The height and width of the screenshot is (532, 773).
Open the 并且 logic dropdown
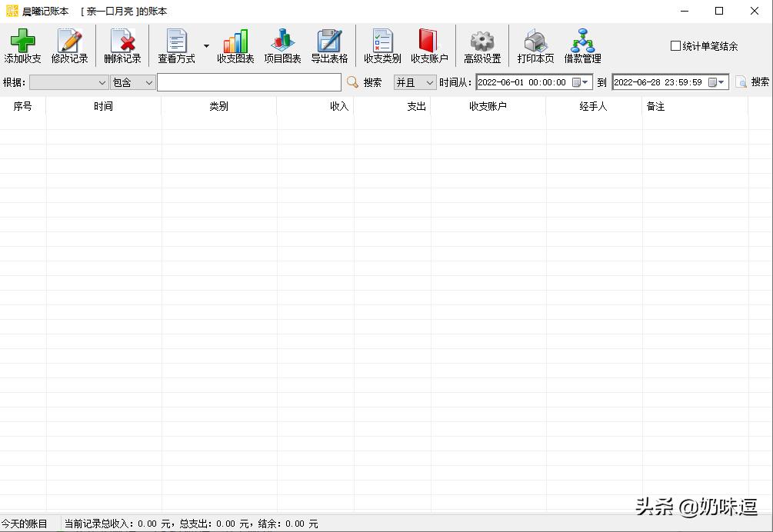point(415,82)
